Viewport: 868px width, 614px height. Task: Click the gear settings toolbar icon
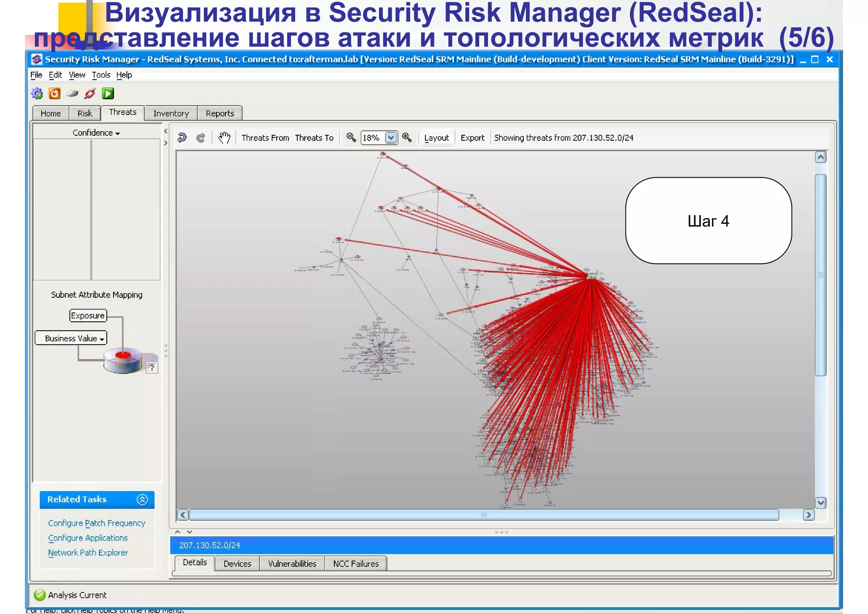click(x=37, y=93)
